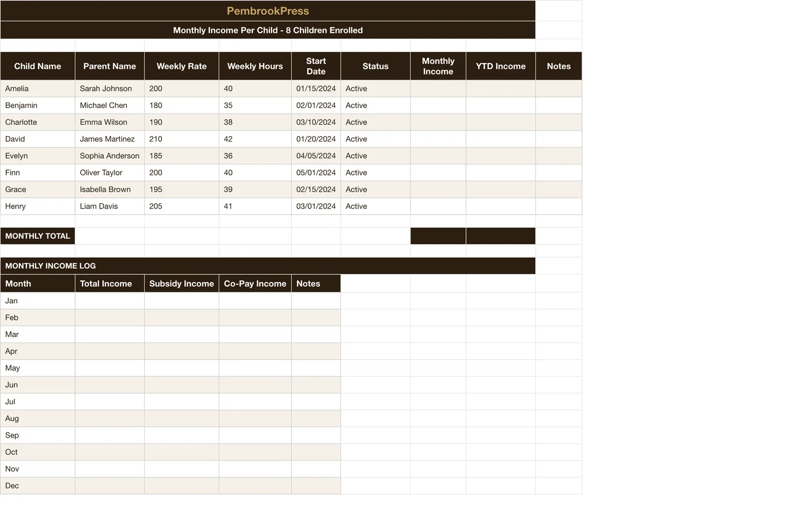Click Finn's start date 05/01/2024

pyautogui.click(x=316, y=172)
